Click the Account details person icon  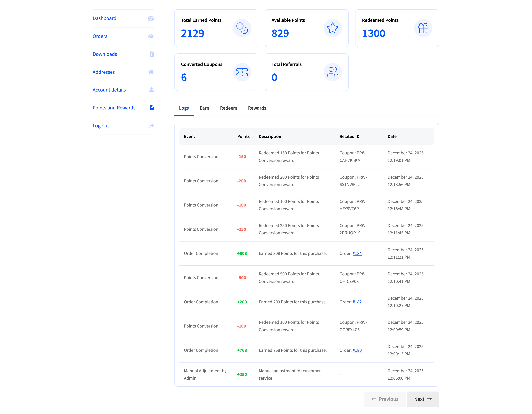pyautogui.click(x=151, y=90)
